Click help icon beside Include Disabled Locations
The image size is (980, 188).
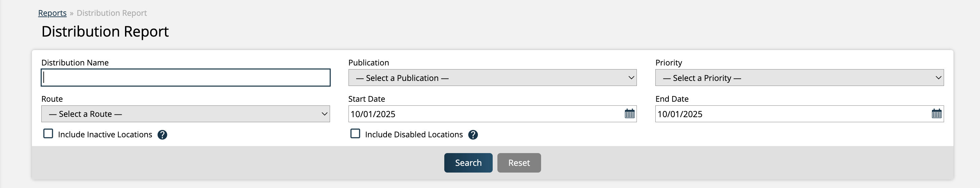point(473,135)
